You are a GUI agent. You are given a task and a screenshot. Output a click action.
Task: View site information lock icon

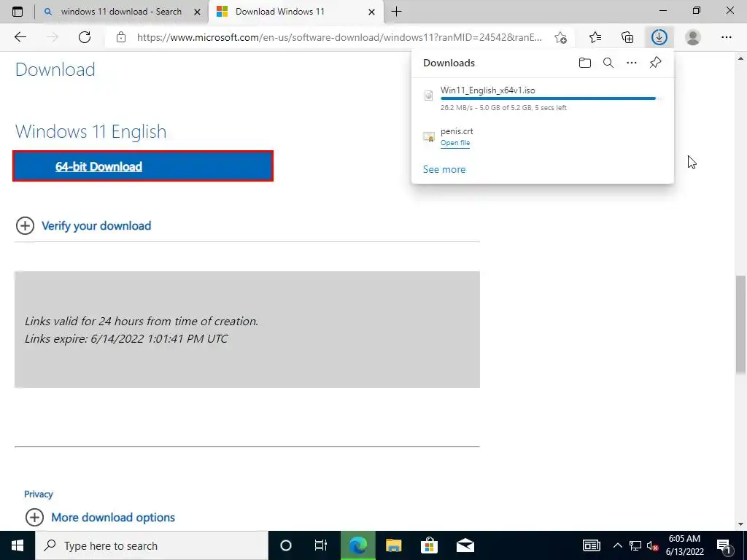pyautogui.click(x=121, y=37)
